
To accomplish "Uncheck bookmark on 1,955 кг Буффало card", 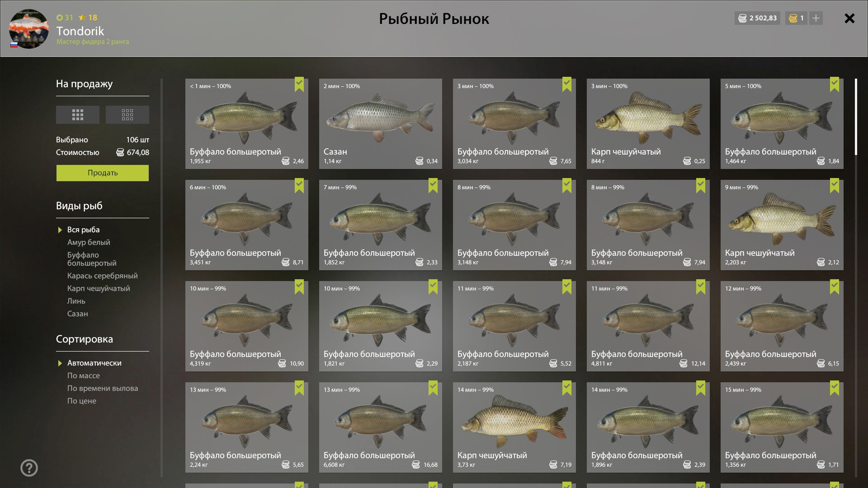I will [x=299, y=84].
